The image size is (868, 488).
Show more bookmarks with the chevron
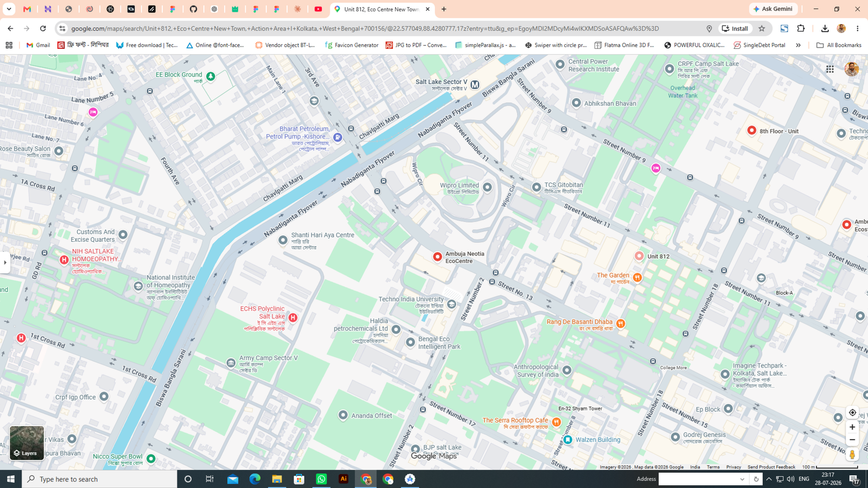click(x=798, y=45)
